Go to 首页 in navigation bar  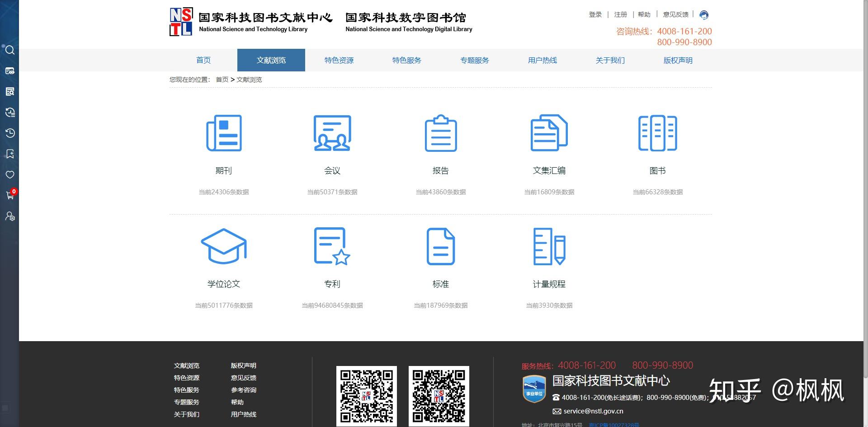coord(203,60)
